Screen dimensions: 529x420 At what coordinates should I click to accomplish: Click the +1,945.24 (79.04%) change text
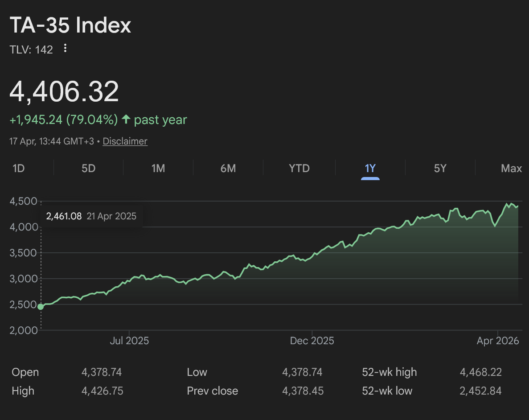click(63, 119)
